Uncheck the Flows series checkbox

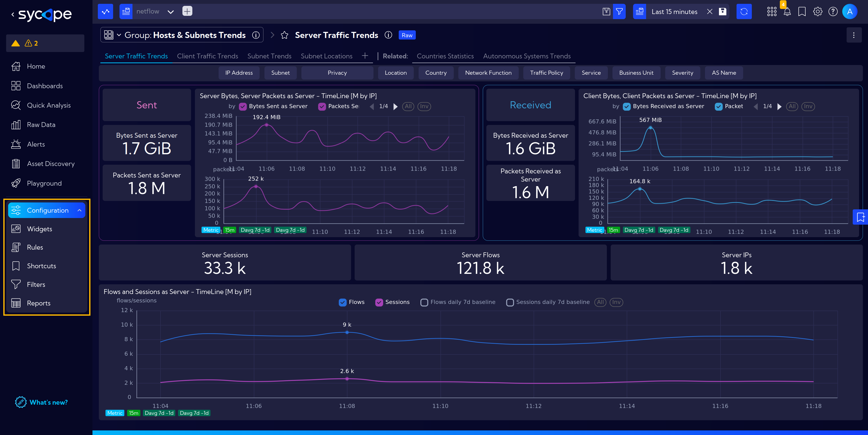(343, 302)
